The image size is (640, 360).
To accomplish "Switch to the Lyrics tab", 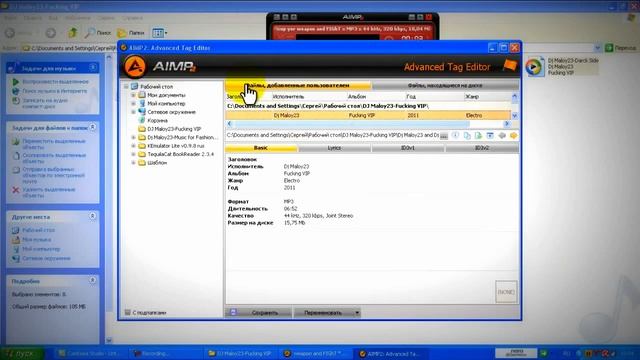I will (x=334, y=148).
